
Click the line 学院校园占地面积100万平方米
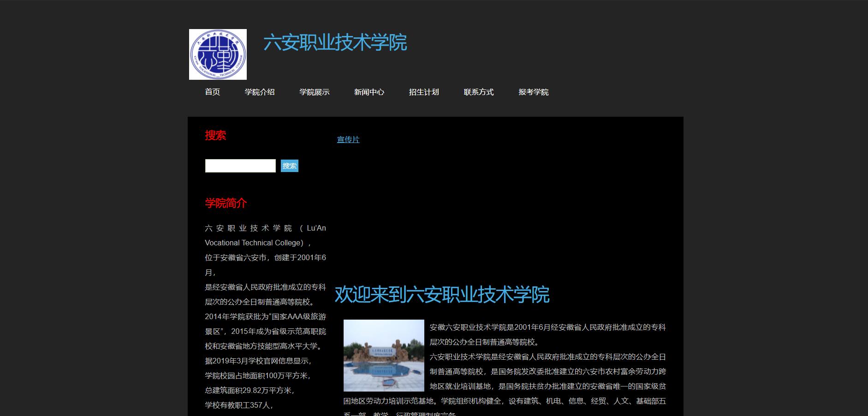(257, 375)
